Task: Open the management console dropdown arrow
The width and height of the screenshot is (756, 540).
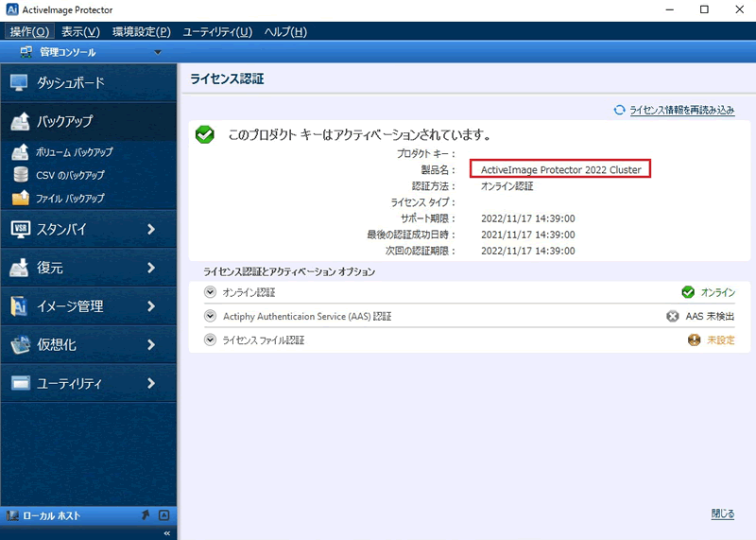Action: (x=158, y=52)
